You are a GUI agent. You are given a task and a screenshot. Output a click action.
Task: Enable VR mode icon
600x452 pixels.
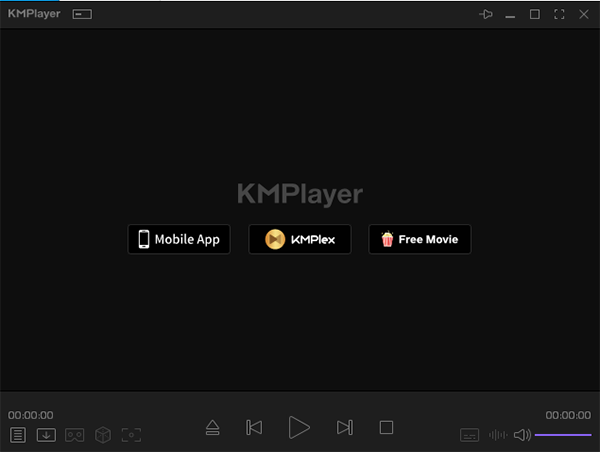pos(74,435)
